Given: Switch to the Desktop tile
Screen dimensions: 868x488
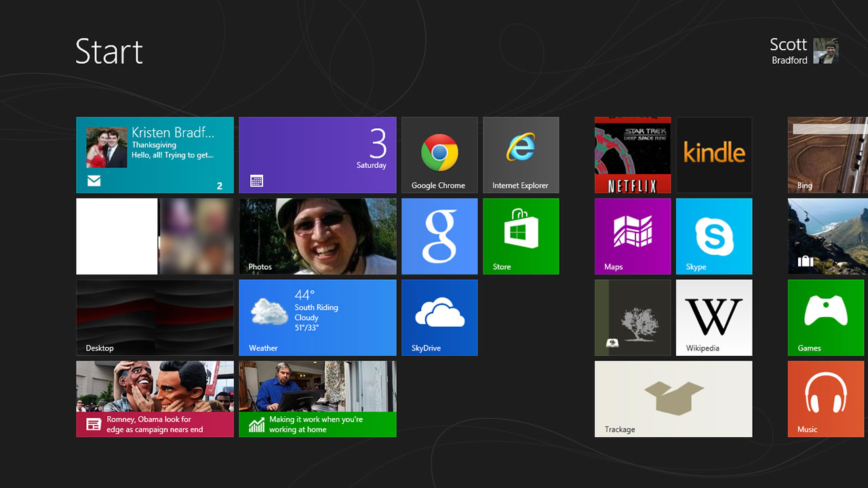Looking at the screenshot, I should coord(155,317).
